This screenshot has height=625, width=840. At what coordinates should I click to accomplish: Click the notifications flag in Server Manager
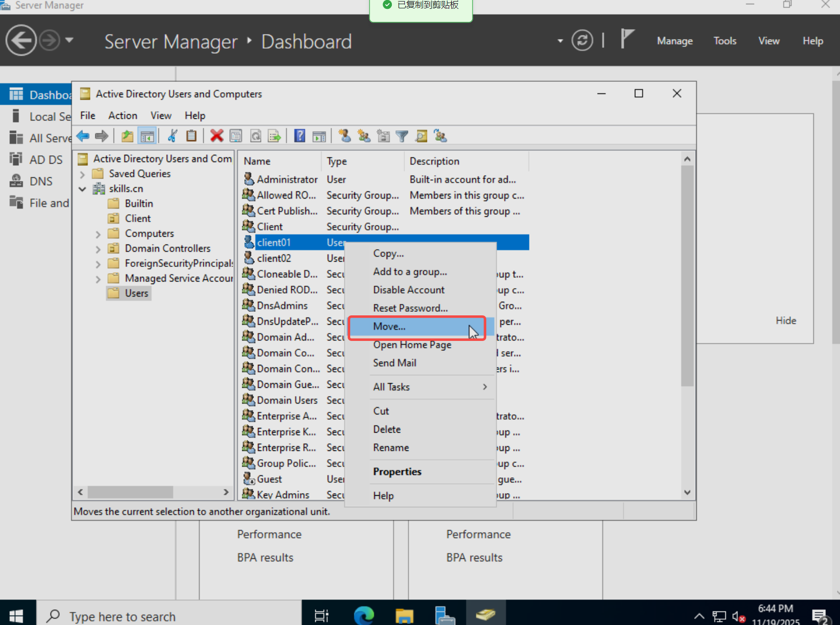tap(627, 40)
